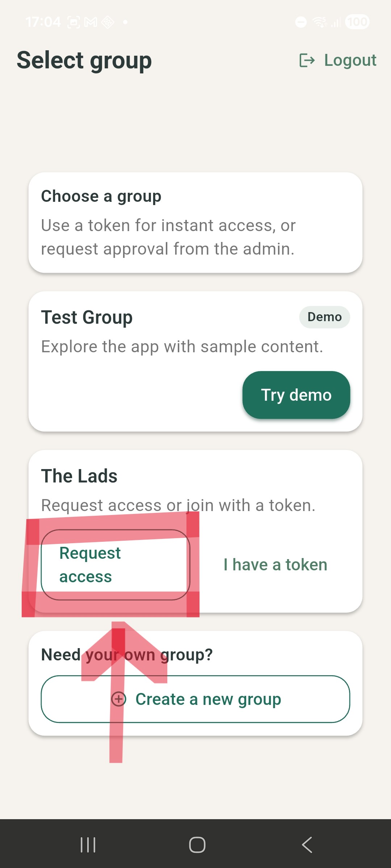Click the Create a new group label
Viewport: 391px width, 868px height.
(x=208, y=699)
